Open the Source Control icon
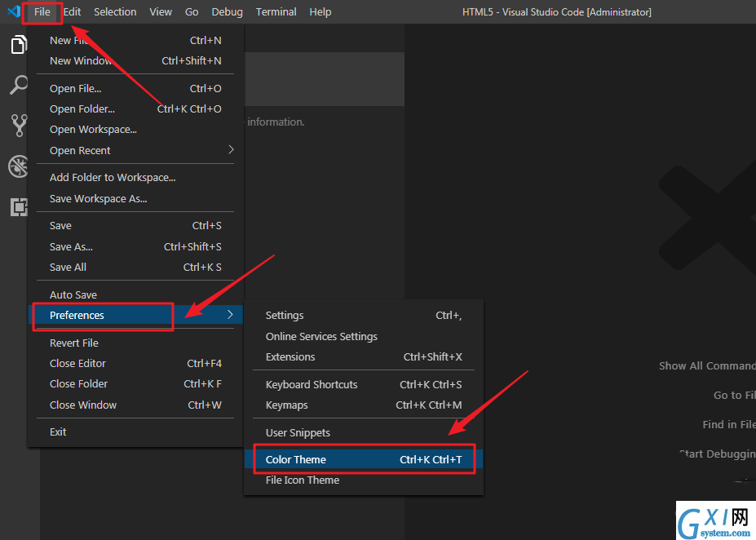Screen dimensions: 756x540 (x=19, y=126)
